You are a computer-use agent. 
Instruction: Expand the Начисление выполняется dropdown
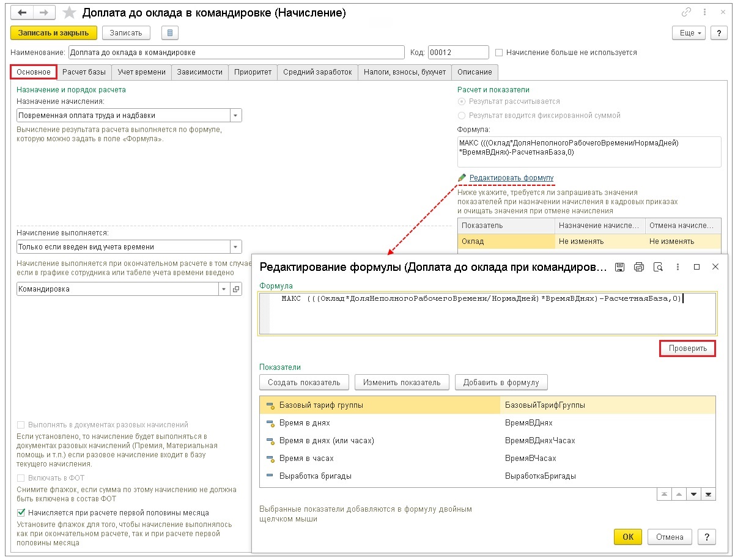(x=236, y=247)
